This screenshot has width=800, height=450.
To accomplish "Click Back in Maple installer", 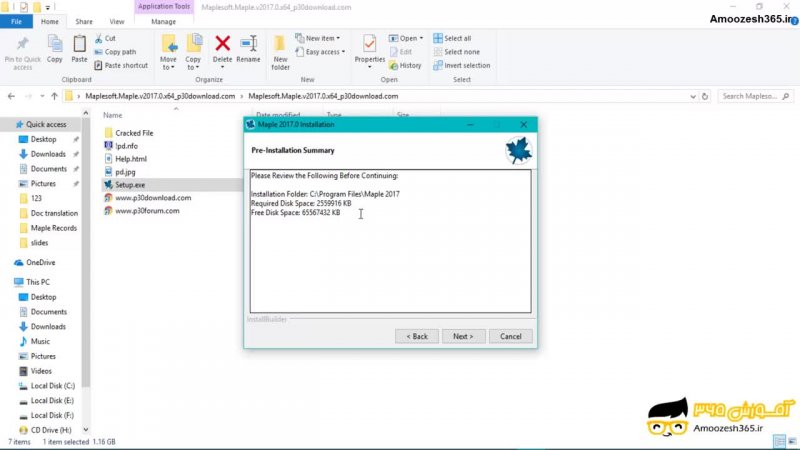I will tap(417, 336).
